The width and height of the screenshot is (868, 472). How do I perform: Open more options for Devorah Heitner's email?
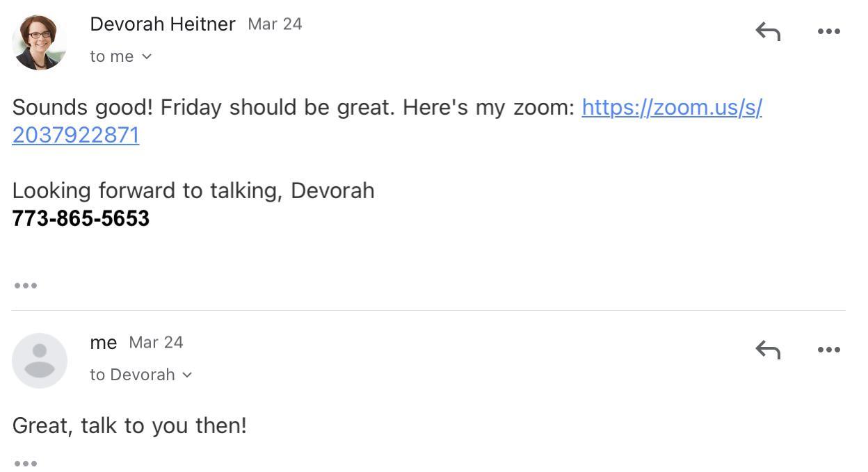point(828,31)
